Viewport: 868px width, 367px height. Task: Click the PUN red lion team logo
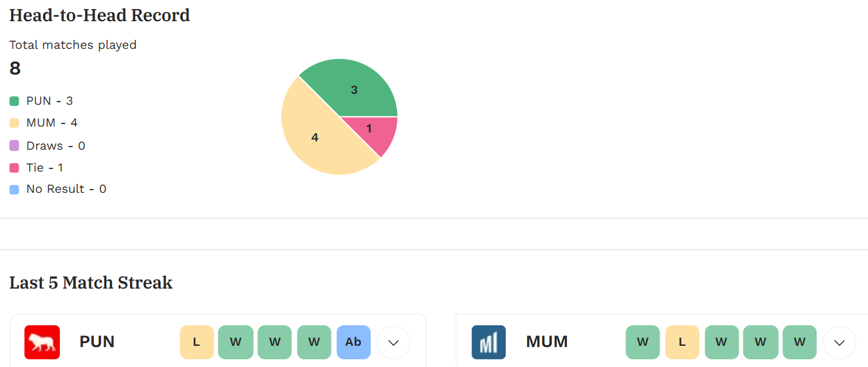(x=42, y=342)
